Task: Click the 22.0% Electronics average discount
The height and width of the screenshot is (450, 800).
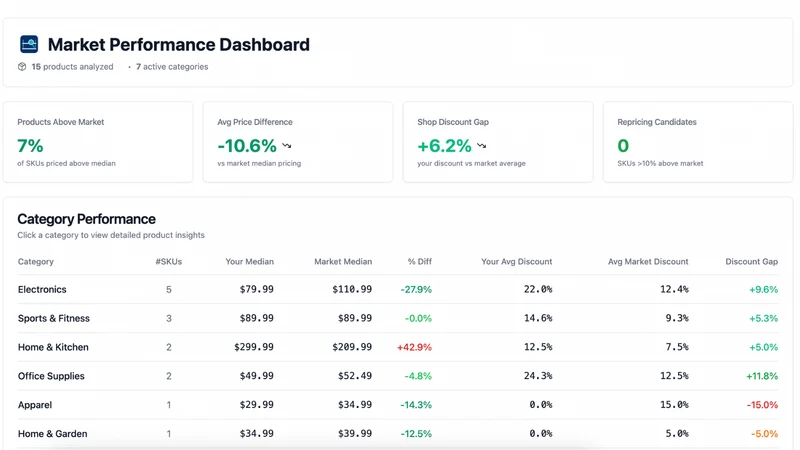Action: pos(538,289)
